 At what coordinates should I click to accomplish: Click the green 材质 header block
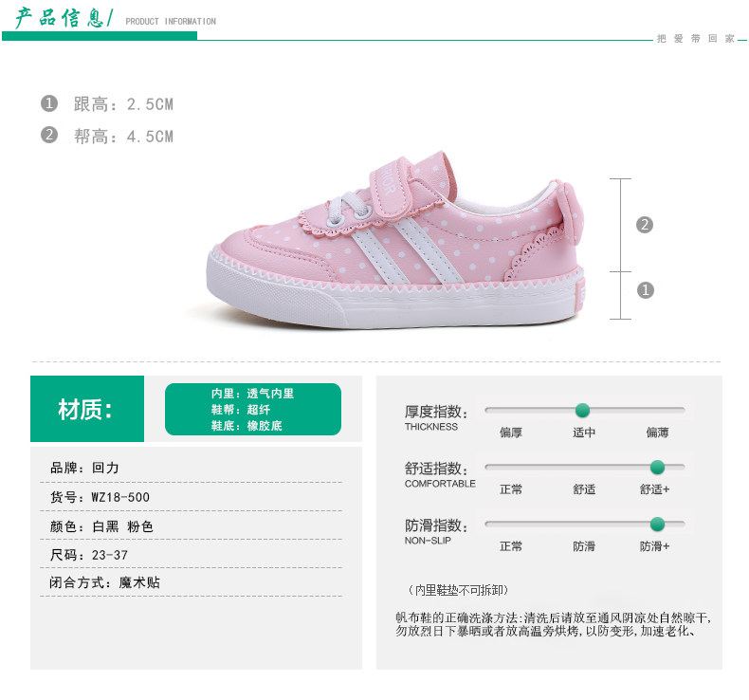pyautogui.click(x=87, y=409)
